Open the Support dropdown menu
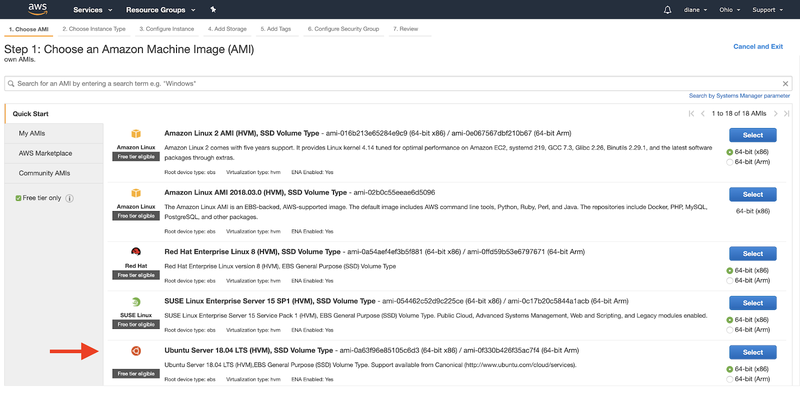 767,10
